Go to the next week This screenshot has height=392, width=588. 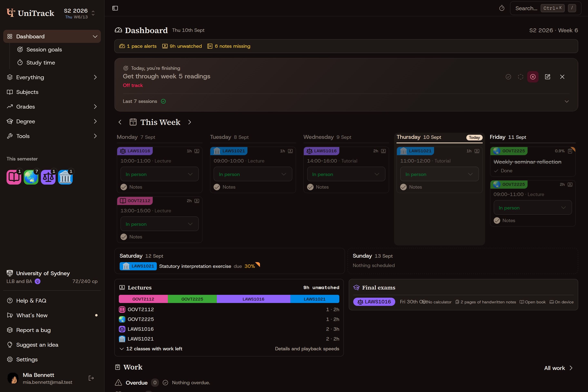point(189,122)
